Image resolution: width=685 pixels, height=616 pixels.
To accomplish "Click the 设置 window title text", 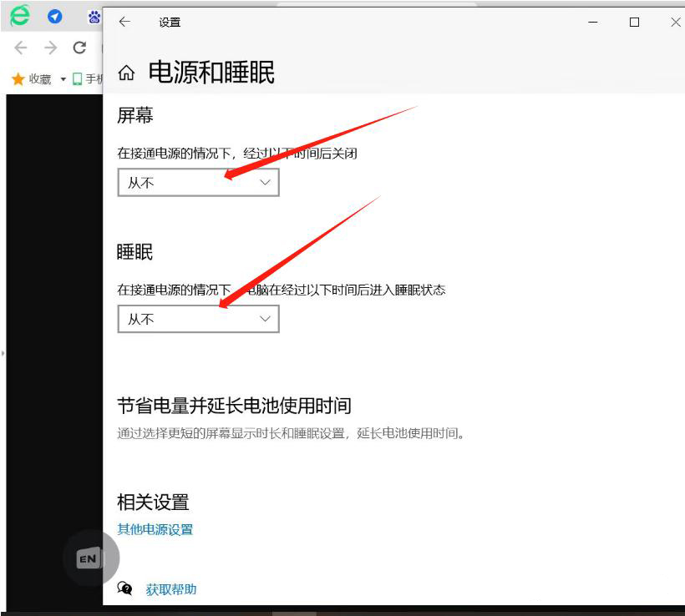I will (170, 23).
